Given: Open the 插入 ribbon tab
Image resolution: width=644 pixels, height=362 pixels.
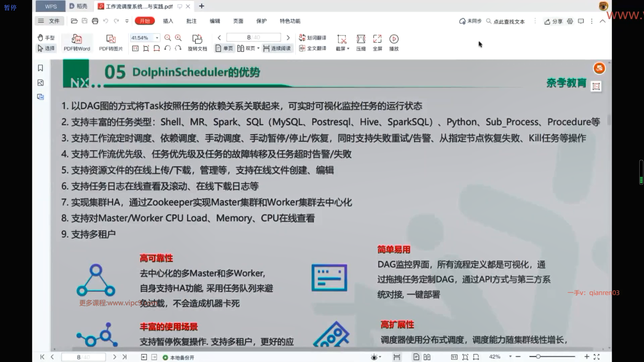Looking at the screenshot, I should (x=168, y=21).
